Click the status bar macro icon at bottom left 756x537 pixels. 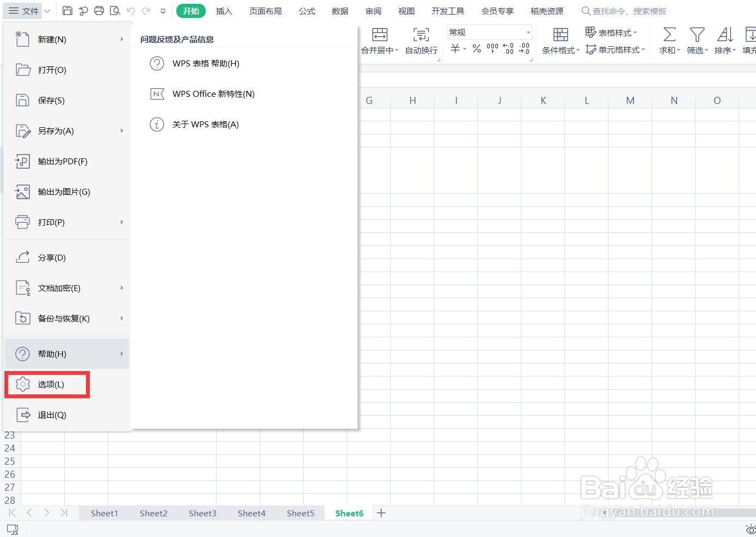(x=13, y=529)
